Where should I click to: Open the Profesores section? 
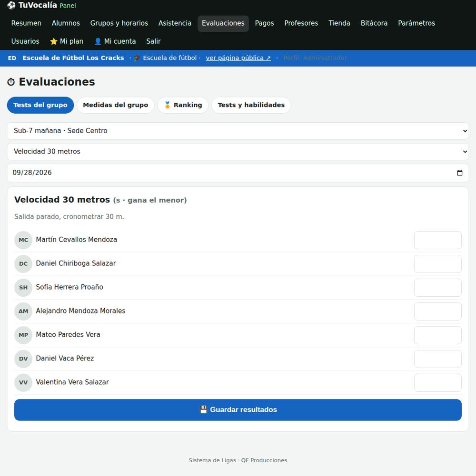coord(301,23)
